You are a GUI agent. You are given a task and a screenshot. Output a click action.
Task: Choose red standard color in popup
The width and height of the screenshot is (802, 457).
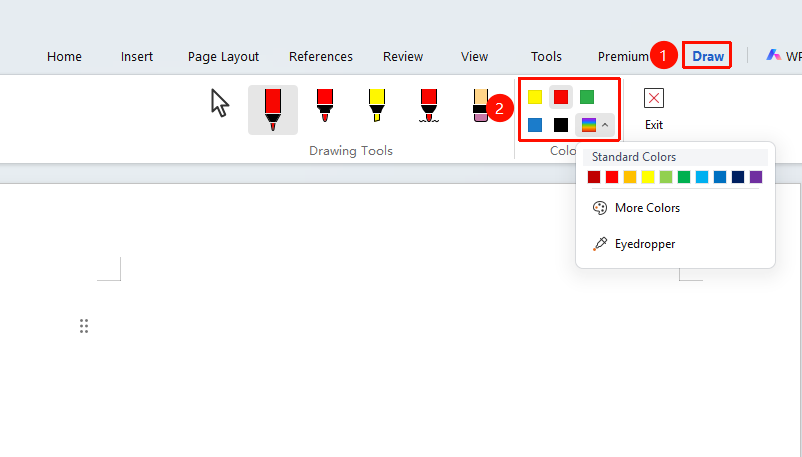[612, 177]
